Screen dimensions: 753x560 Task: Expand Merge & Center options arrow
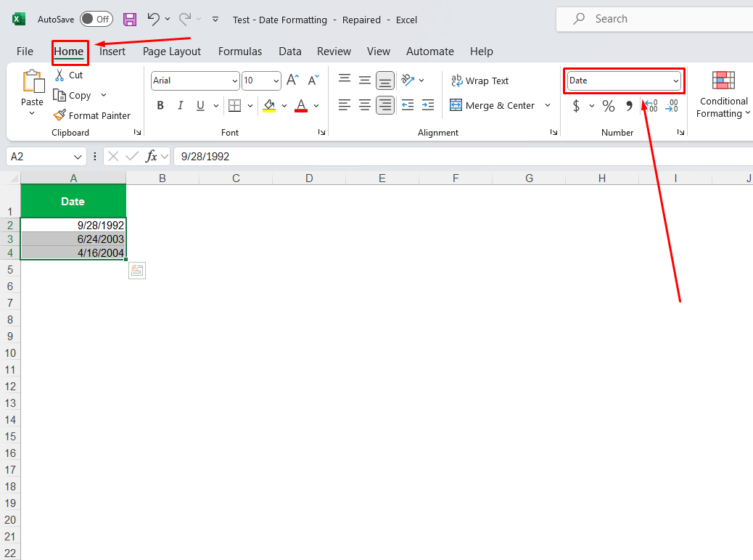548,105
